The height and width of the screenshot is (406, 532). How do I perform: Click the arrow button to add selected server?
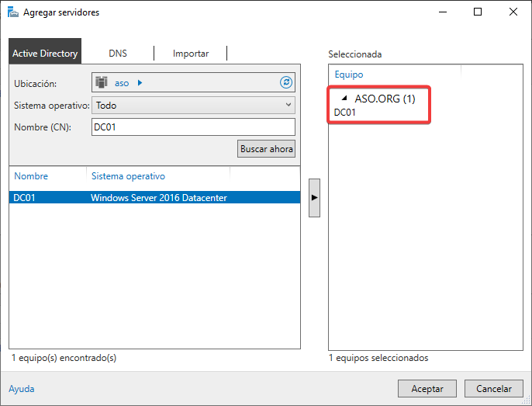[x=314, y=198]
